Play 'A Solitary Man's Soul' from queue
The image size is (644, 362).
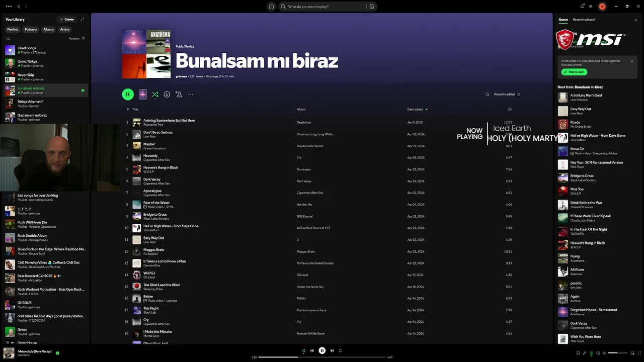(x=597, y=98)
